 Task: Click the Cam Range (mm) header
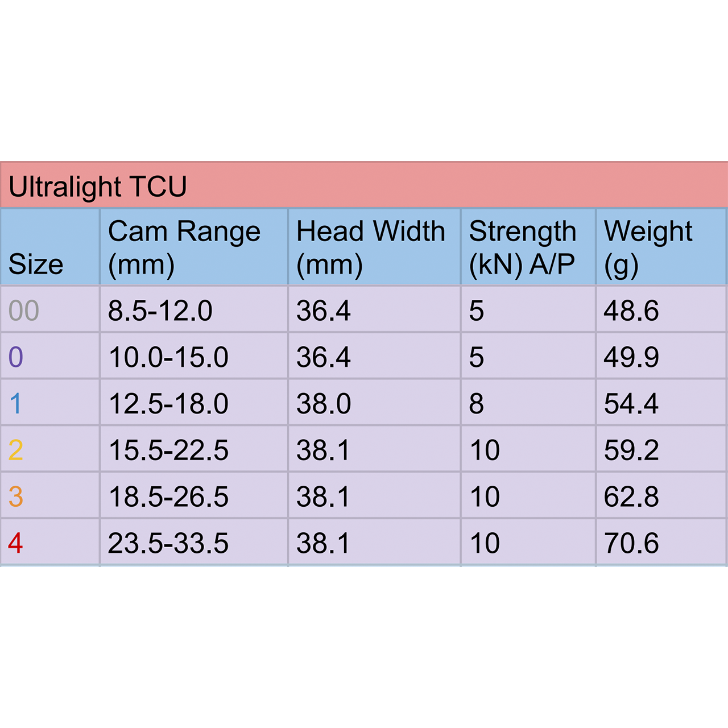tap(184, 247)
